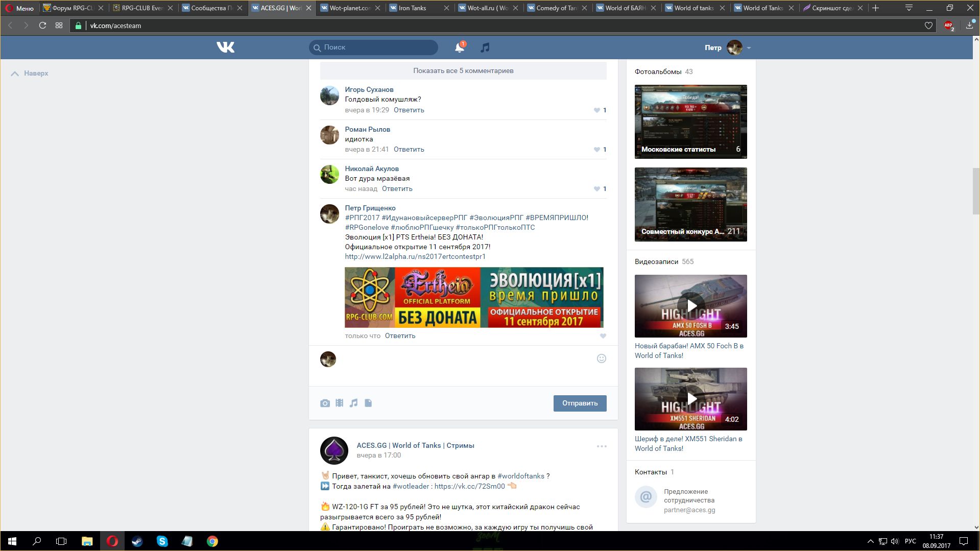980x551 pixels.
Task: Open the VK logo home link
Action: (x=225, y=47)
